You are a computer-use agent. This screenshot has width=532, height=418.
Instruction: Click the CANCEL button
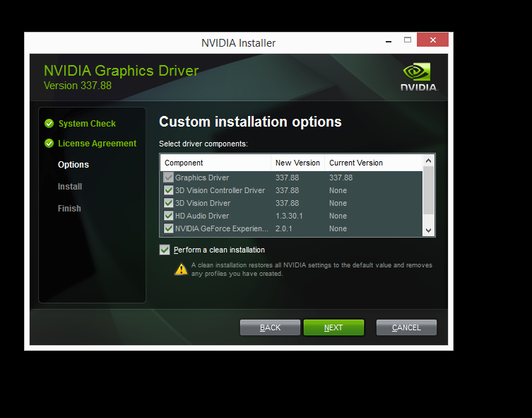(x=406, y=327)
